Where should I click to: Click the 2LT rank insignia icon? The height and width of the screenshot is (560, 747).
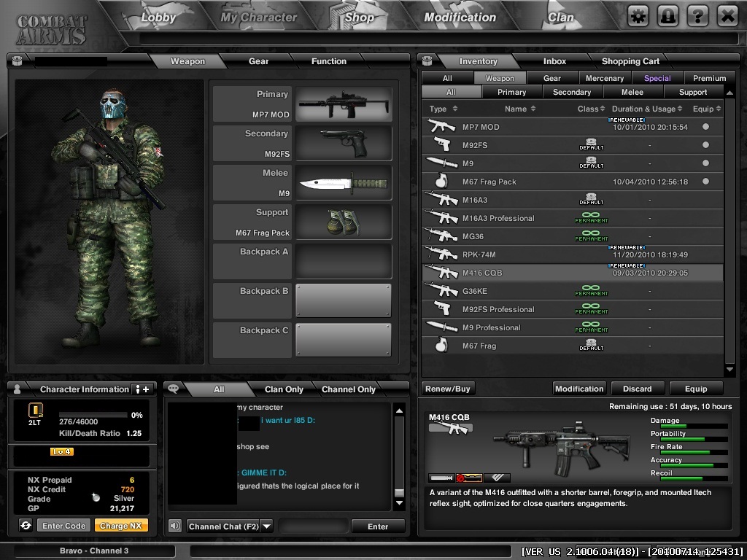pos(36,411)
